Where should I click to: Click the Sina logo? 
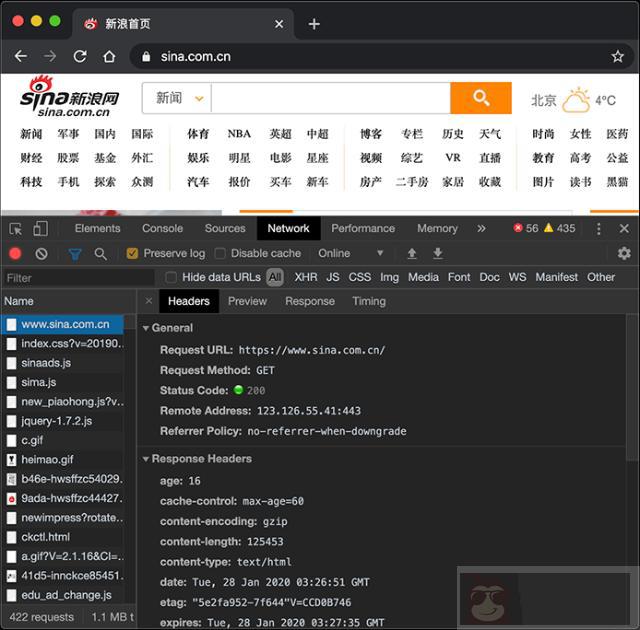pos(69,97)
